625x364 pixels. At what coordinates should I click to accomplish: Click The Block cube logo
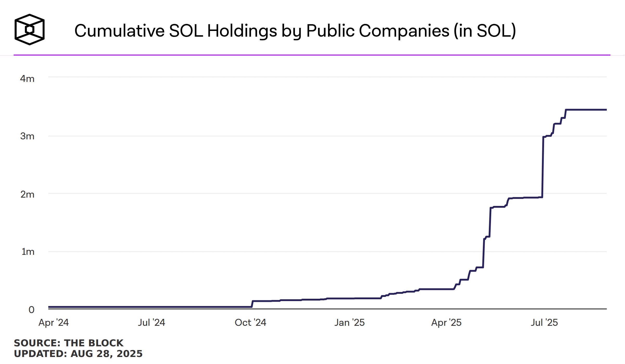(x=29, y=29)
